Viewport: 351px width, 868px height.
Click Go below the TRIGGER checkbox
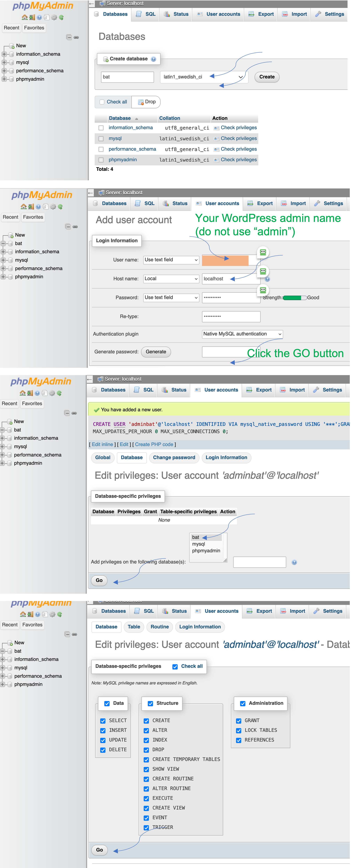click(x=100, y=850)
